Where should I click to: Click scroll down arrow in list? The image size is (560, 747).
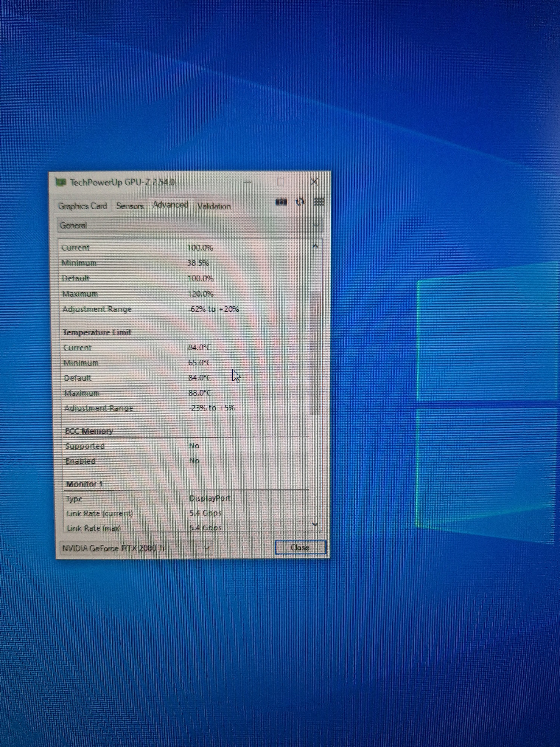(x=315, y=524)
